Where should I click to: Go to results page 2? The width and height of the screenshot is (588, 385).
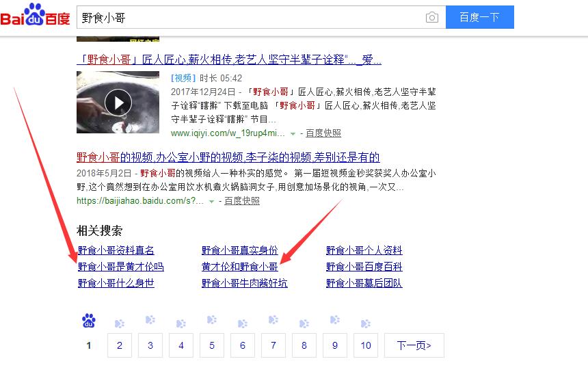[x=120, y=345]
